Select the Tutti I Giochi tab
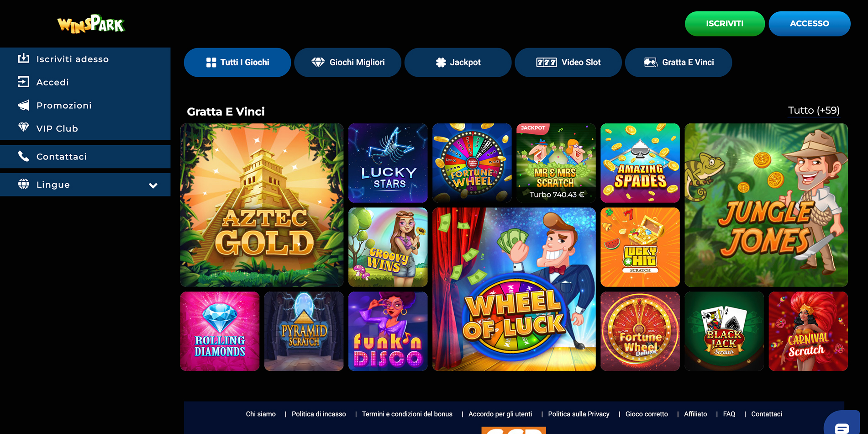This screenshot has width=868, height=434. pos(237,63)
